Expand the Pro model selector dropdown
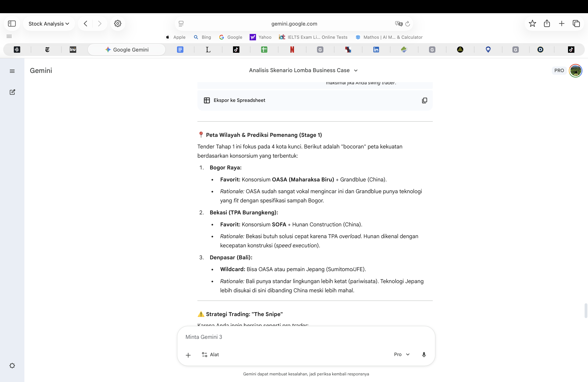Viewport: 588px width, 382px height. click(x=402, y=354)
